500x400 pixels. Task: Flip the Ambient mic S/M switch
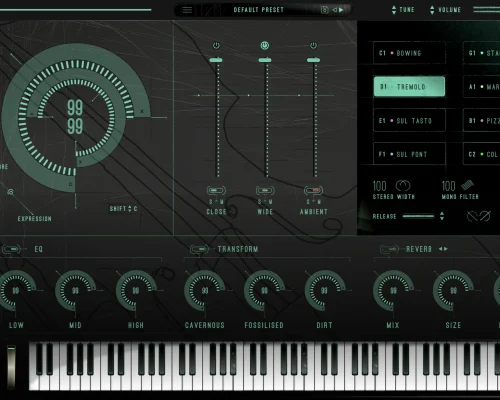pos(313,190)
